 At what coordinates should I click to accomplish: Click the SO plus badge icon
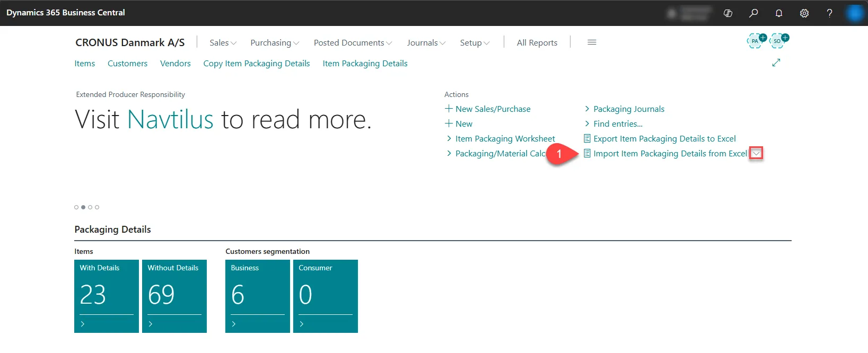coord(779,40)
